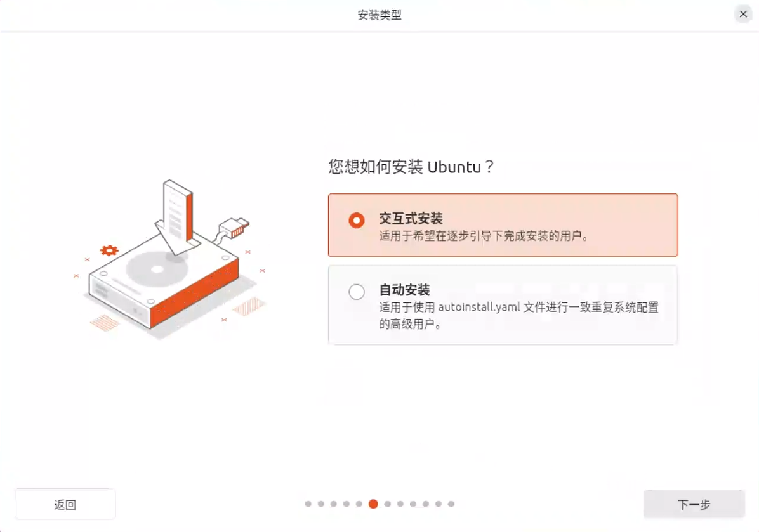Viewport: 759px width, 532px height.
Task: Choose the option card mentioning autoinstall.yaml
Action: (503, 305)
